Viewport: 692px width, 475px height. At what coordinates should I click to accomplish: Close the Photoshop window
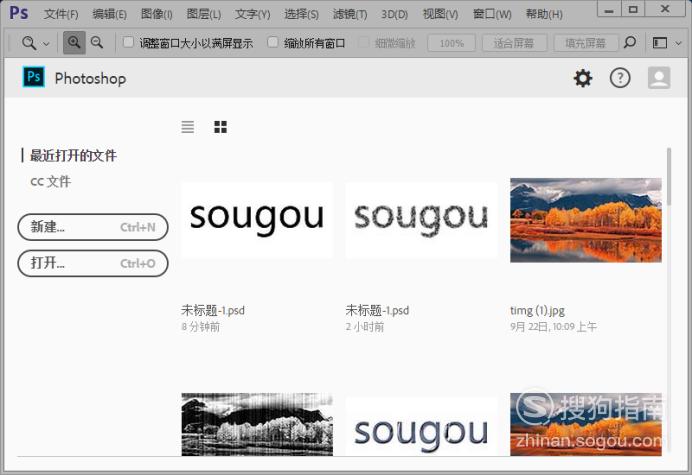tap(665, 9)
